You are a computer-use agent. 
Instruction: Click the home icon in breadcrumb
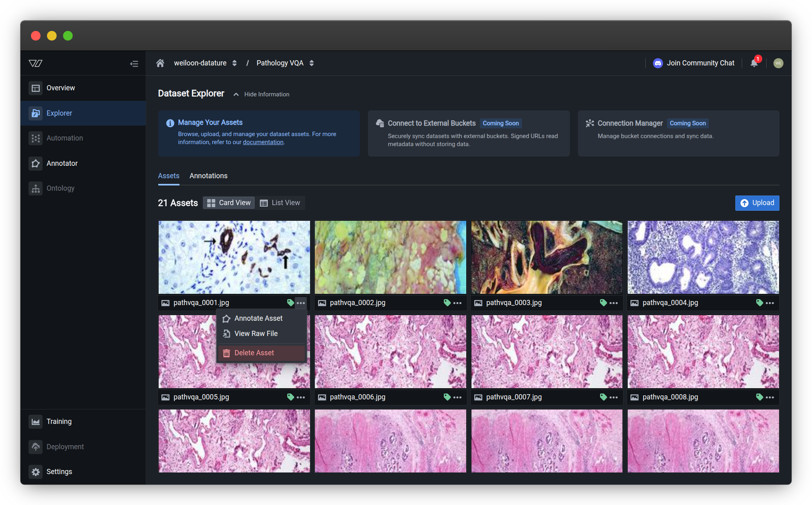pyautogui.click(x=160, y=63)
